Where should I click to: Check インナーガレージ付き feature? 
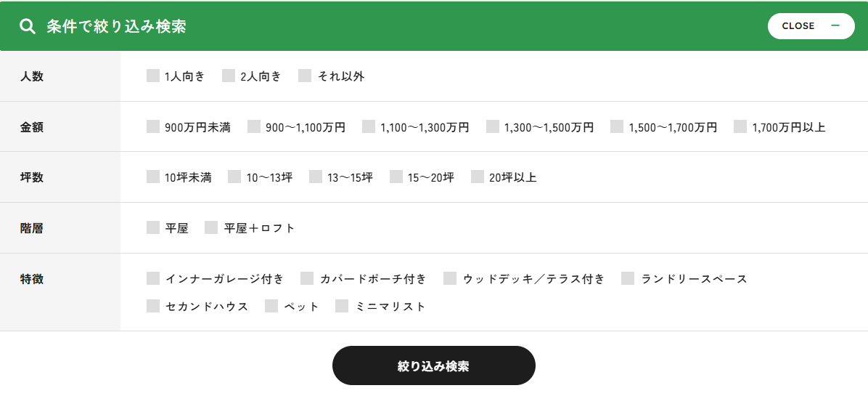[153, 278]
